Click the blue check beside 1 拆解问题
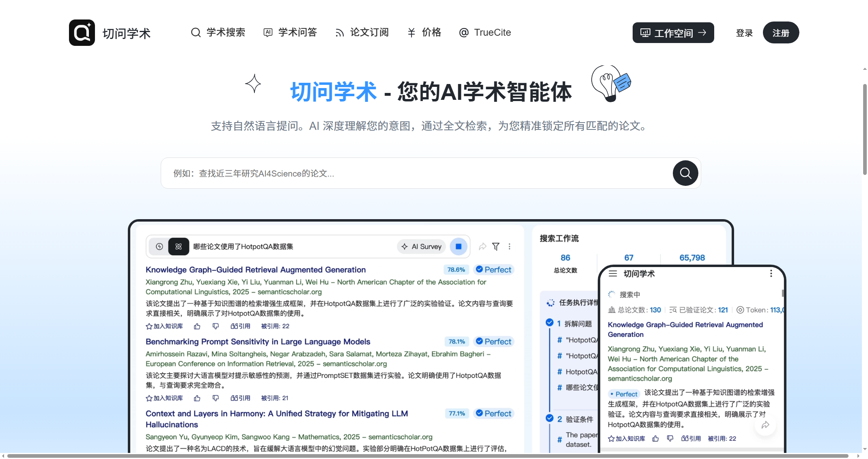Image resolution: width=868 pixels, height=459 pixels. pos(549,323)
